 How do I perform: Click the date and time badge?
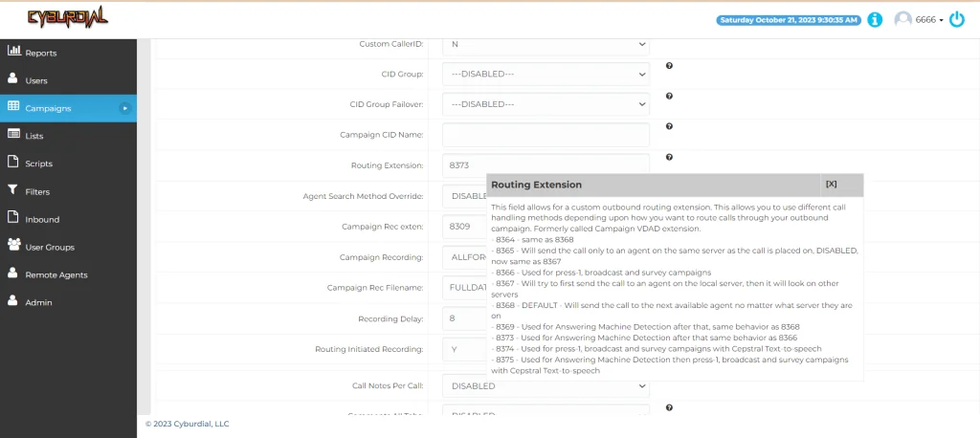click(789, 20)
